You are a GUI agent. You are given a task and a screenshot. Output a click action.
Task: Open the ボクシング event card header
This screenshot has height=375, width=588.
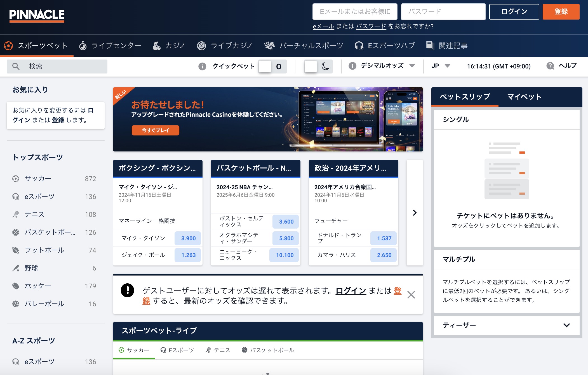(158, 168)
